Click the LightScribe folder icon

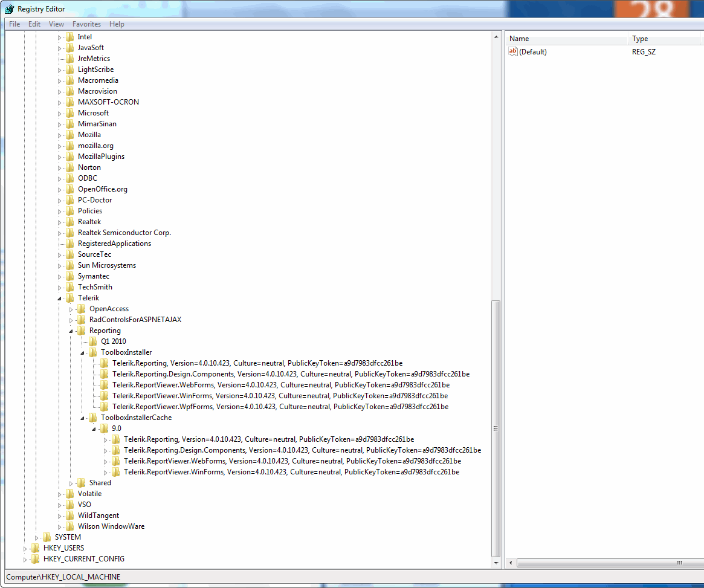[x=70, y=69]
